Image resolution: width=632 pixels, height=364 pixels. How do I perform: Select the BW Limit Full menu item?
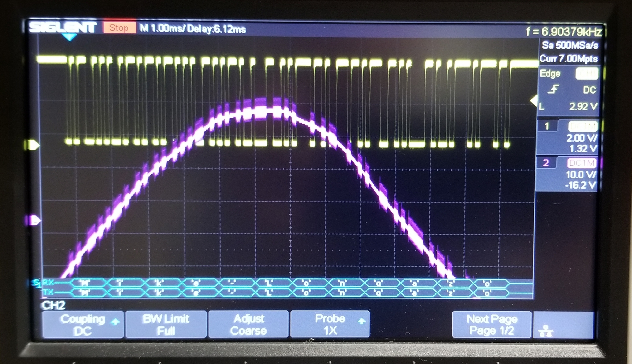pyautogui.click(x=166, y=325)
